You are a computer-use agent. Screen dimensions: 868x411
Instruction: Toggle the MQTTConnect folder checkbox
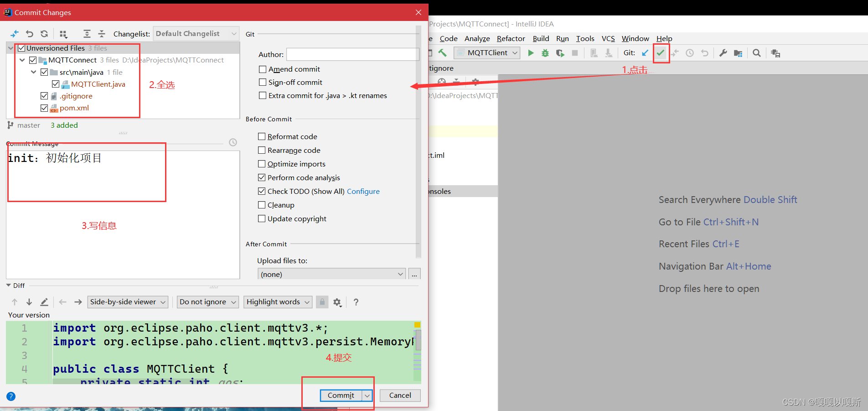[x=33, y=60]
